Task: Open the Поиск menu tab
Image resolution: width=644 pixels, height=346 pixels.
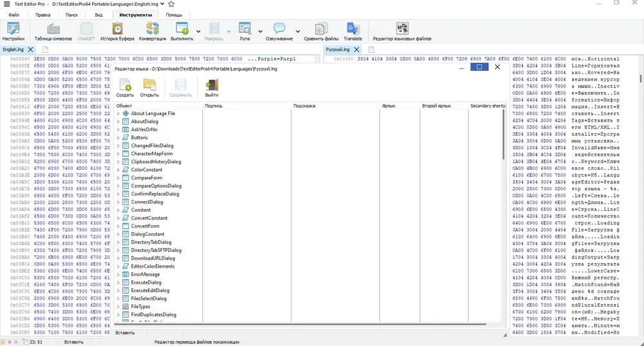Action: click(x=71, y=15)
